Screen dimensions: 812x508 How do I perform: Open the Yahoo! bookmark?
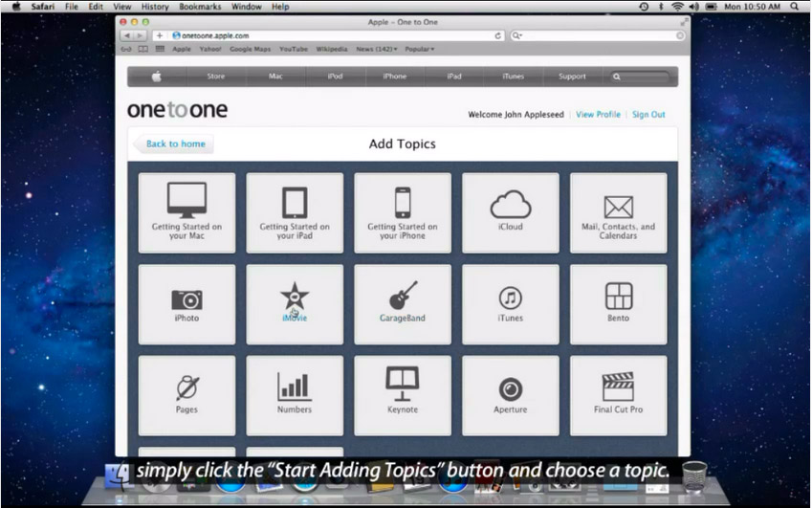tap(210, 49)
